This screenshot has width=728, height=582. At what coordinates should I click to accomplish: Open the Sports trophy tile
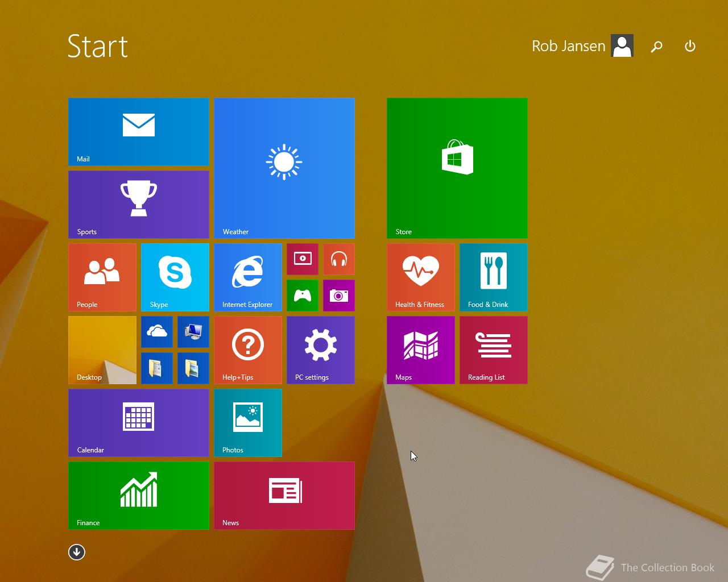[139, 205]
